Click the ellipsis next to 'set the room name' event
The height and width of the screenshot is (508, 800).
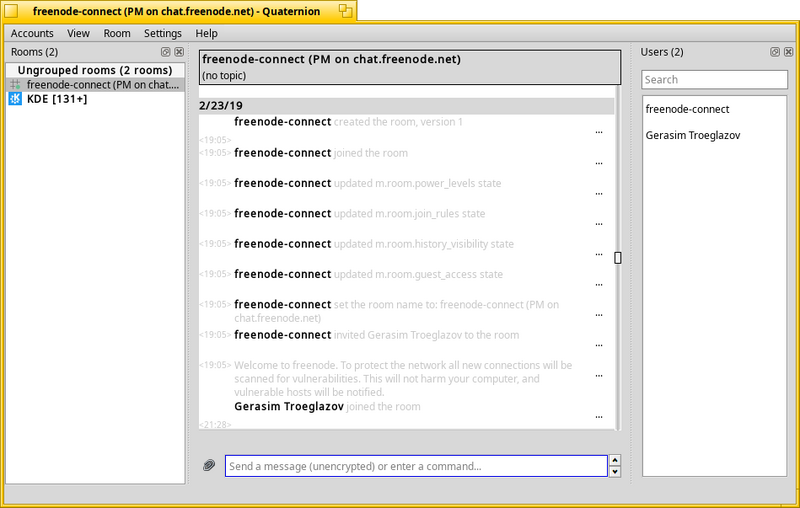pyautogui.click(x=599, y=315)
